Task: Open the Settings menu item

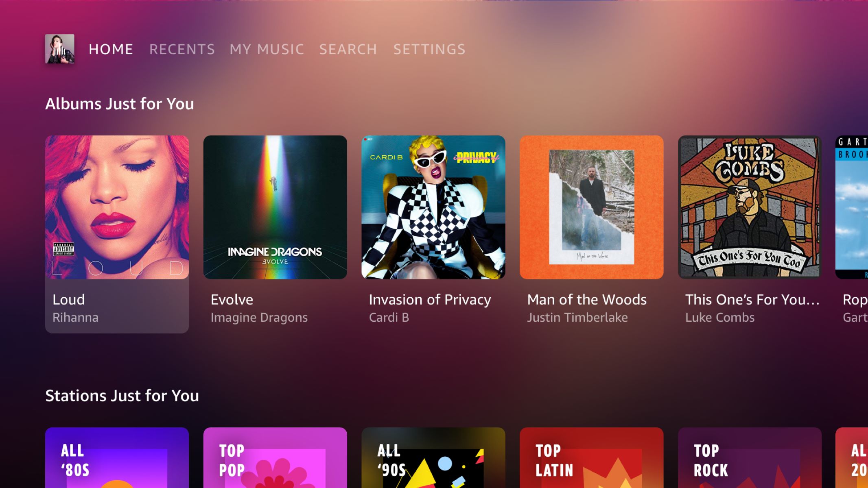Action: tap(429, 48)
